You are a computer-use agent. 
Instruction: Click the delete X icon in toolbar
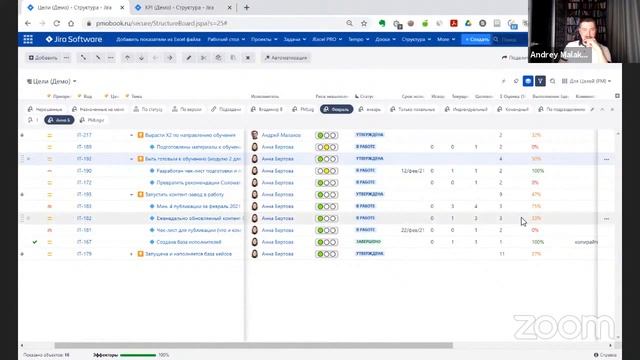[x=248, y=58]
